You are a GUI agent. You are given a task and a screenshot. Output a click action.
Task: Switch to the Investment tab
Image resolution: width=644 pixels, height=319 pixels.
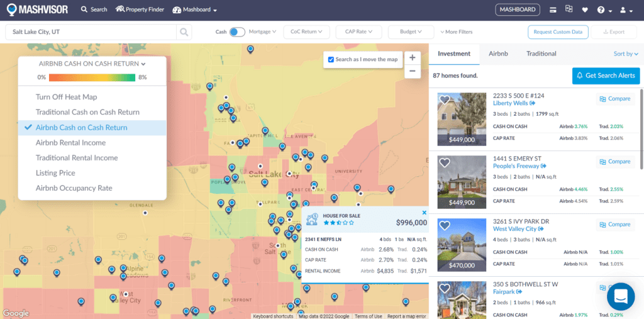point(454,54)
